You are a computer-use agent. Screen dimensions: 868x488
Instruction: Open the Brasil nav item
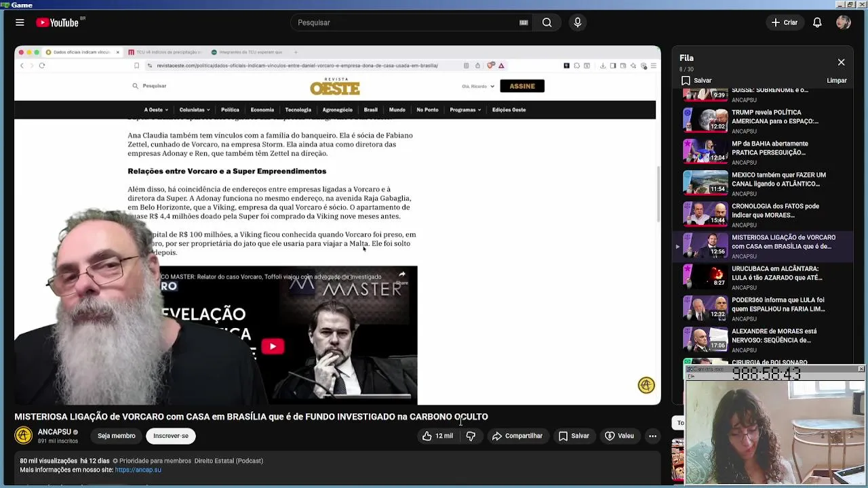click(371, 110)
